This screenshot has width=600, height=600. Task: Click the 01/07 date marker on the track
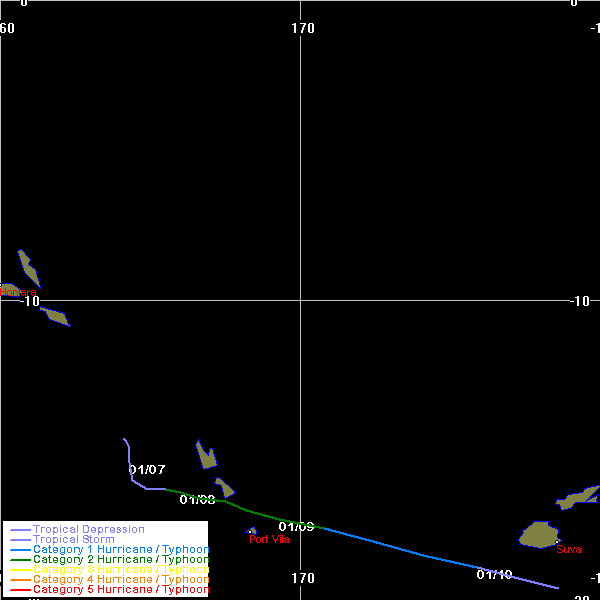click(147, 469)
